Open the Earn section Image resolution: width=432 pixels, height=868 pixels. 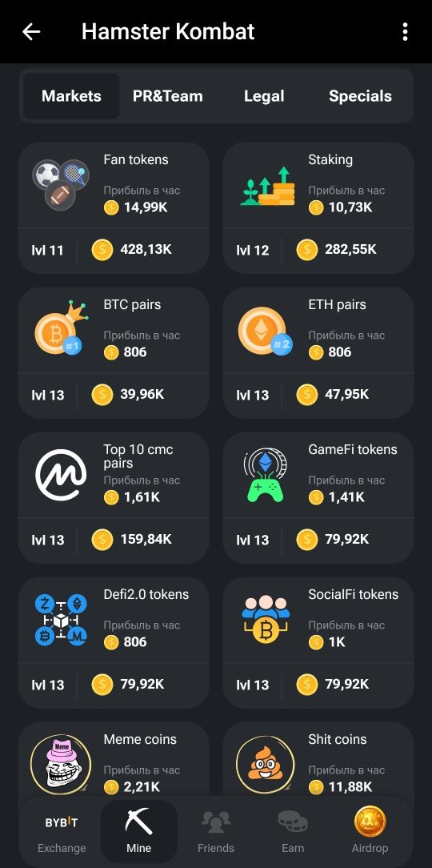(x=293, y=831)
